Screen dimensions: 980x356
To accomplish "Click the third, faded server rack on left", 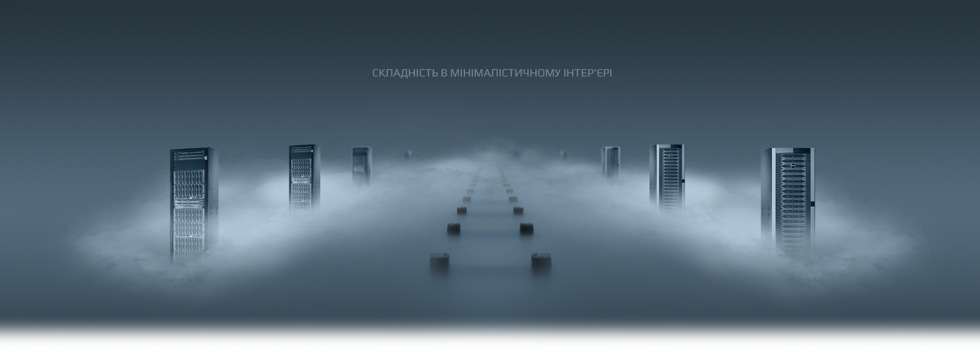I will click(x=361, y=165).
